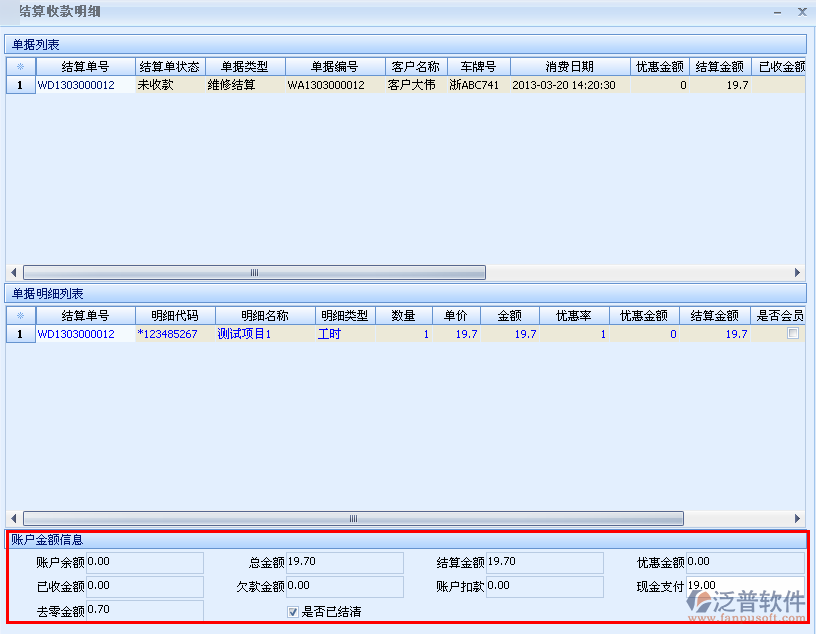Click inside the 账户余额 field
This screenshot has width=816, height=634.
145,561
